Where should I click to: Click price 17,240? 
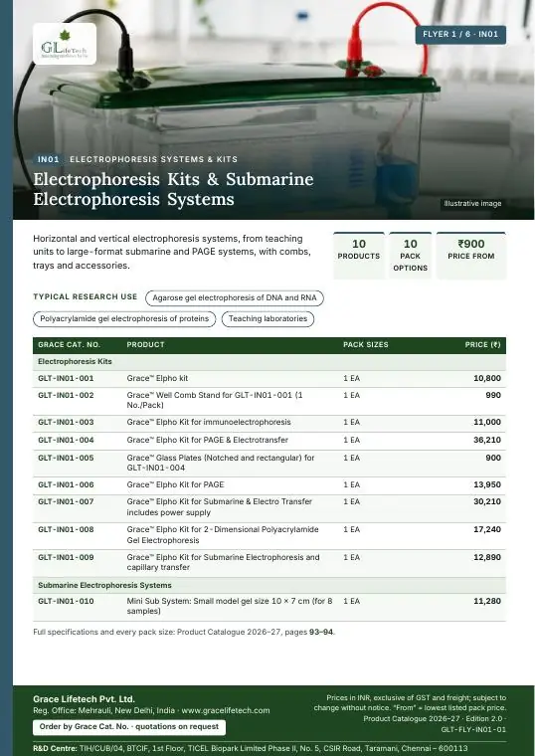(x=487, y=530)
